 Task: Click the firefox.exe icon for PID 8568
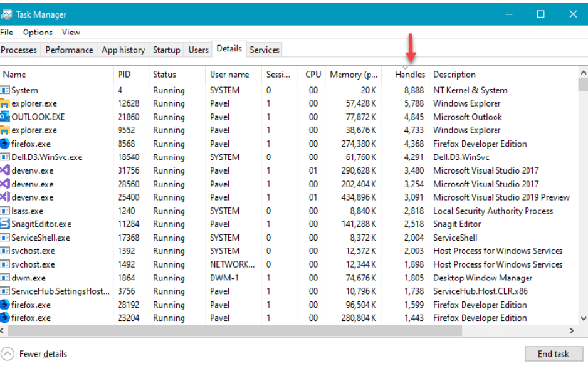4,144
